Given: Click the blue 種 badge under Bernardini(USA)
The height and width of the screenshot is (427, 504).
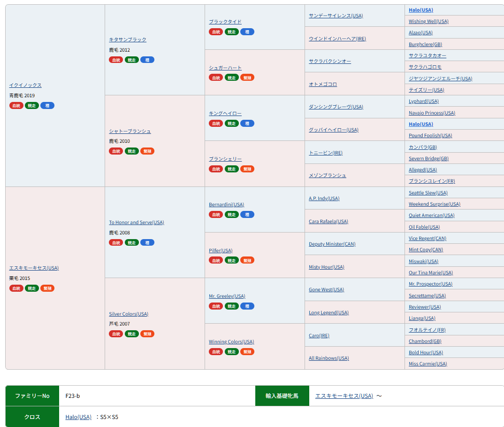Looking at the screenshot, I should coord(247,215).
